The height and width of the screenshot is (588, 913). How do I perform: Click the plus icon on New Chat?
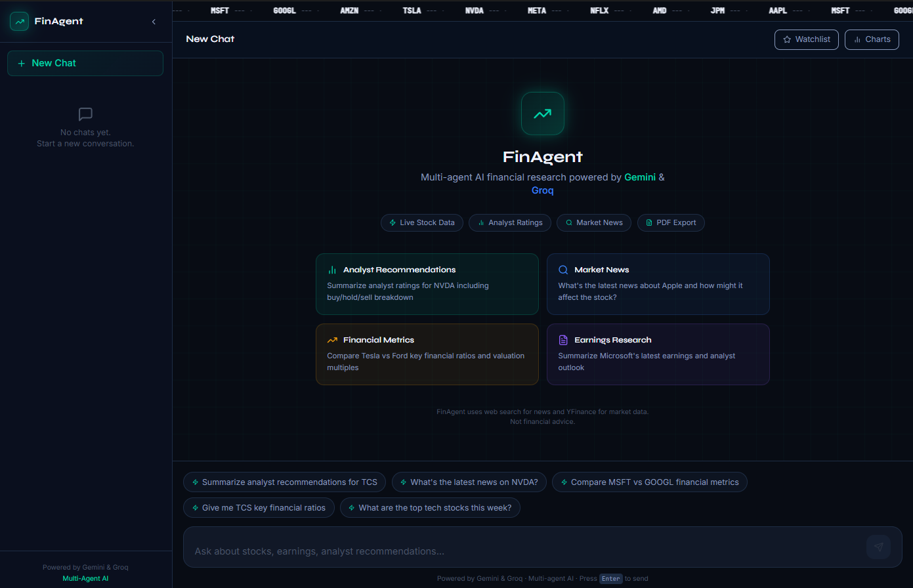tap(22, 63)
